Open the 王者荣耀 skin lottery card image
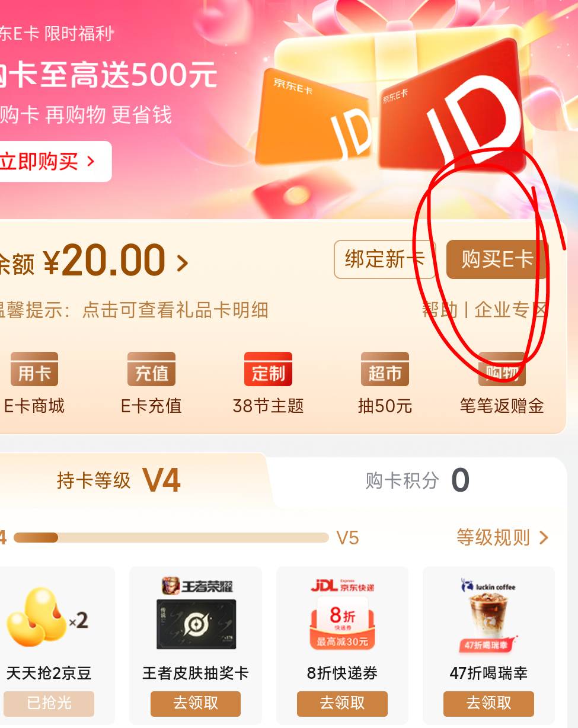 pyautogui.click(x=196, y=614)
